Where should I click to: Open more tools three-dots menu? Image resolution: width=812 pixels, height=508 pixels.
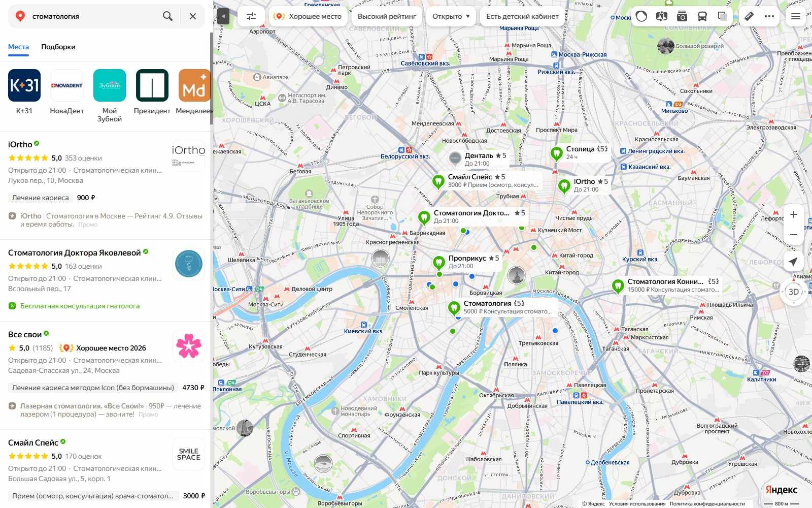click(769, 16)
